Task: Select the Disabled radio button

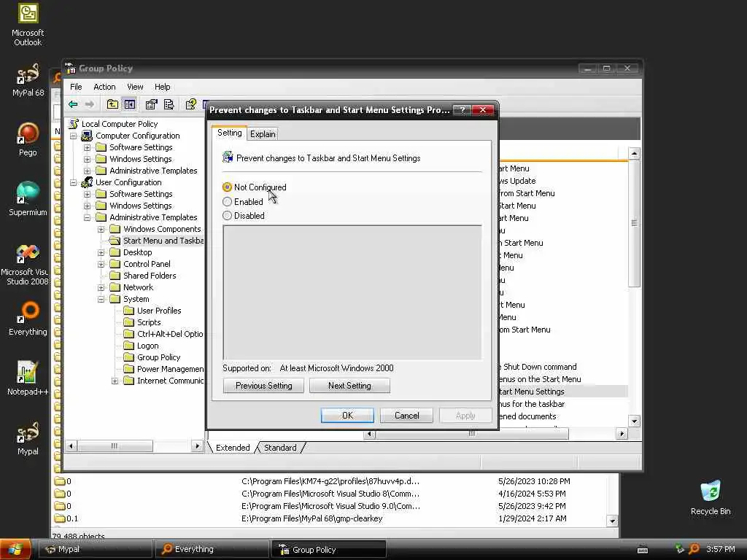Action: pyautogui.click(x=228, y=216)
